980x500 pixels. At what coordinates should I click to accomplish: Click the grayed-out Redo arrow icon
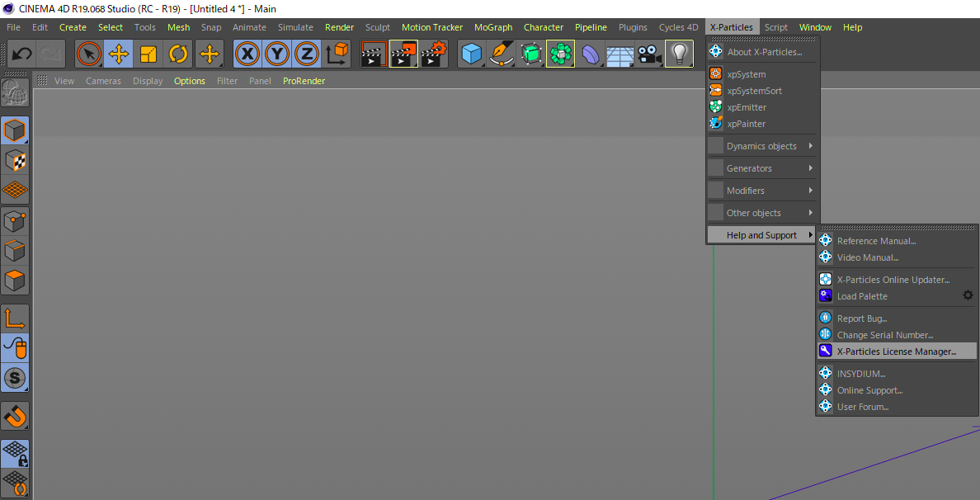pos(50,54)
